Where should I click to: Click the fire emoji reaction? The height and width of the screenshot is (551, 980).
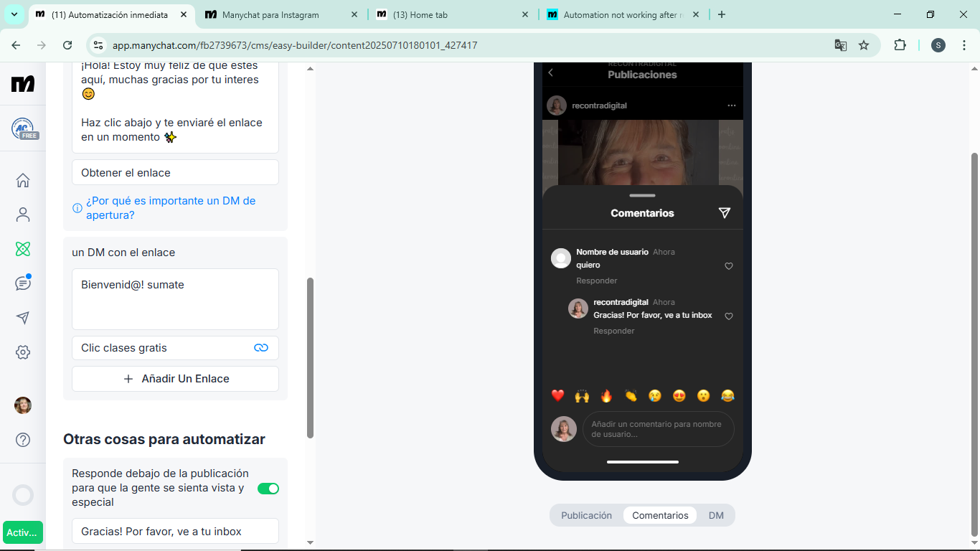pyautogui.click(x=606, y=395)
